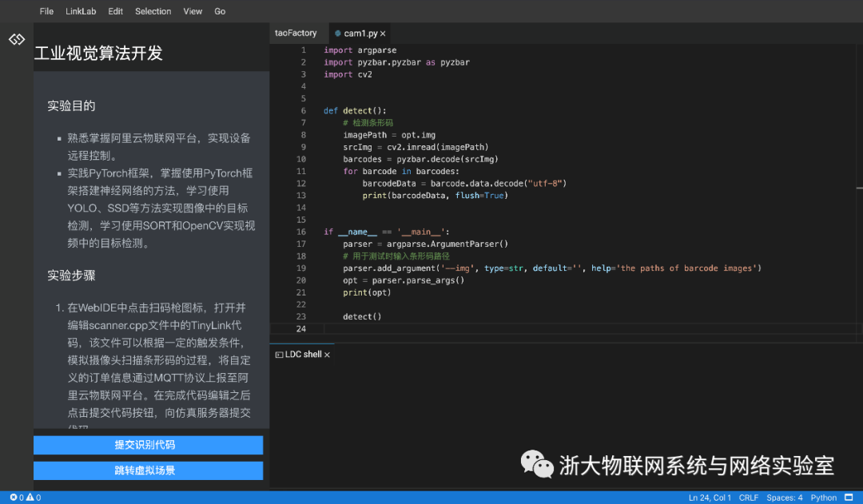
Task: Open the Go menu
Action: coord(220,11)
